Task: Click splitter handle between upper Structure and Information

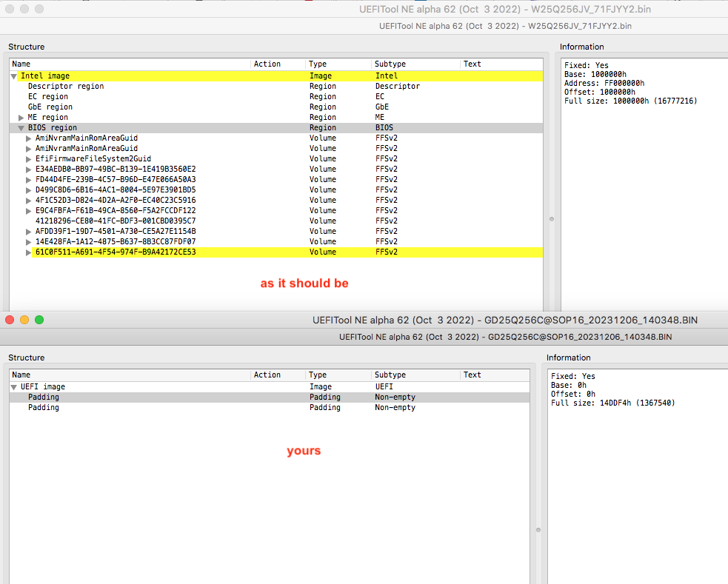Action: [552, 219]
